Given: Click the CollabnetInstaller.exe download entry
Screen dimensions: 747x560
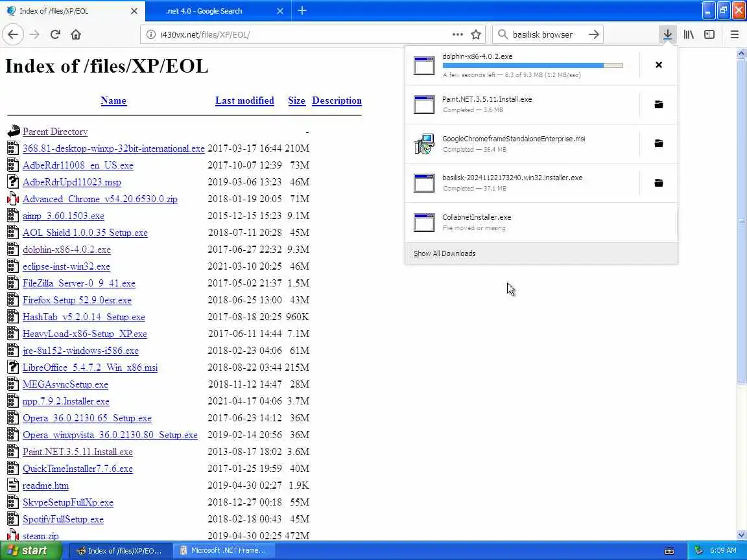Looking at the screenshot, I should coord(541,222).
